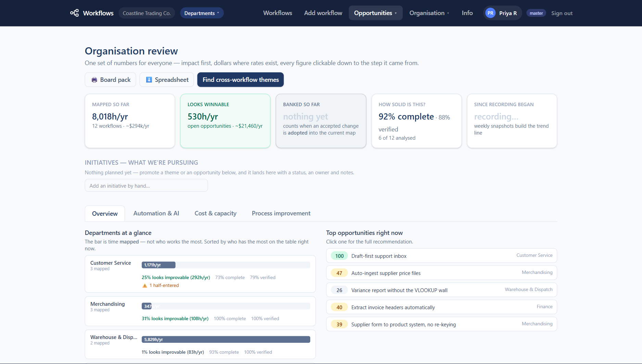
Task: Click the 79% verified value
Action: pyautogui.click(x=263, y=278)
